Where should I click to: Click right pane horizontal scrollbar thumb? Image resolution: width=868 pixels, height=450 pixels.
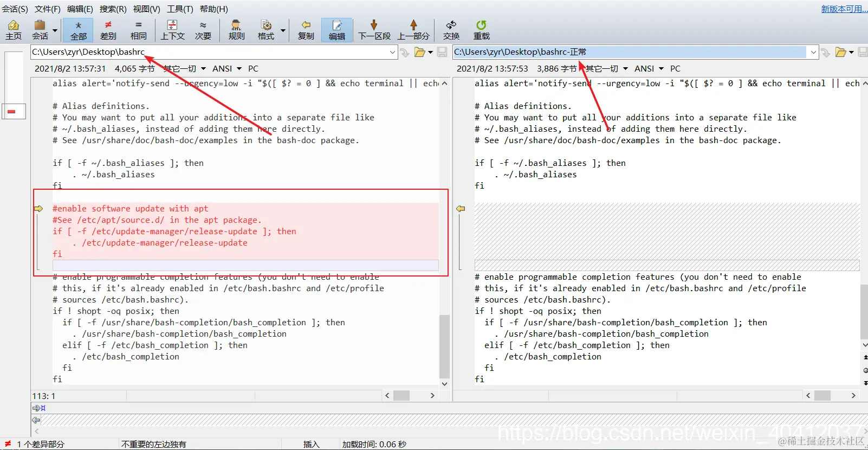(822, 396)
